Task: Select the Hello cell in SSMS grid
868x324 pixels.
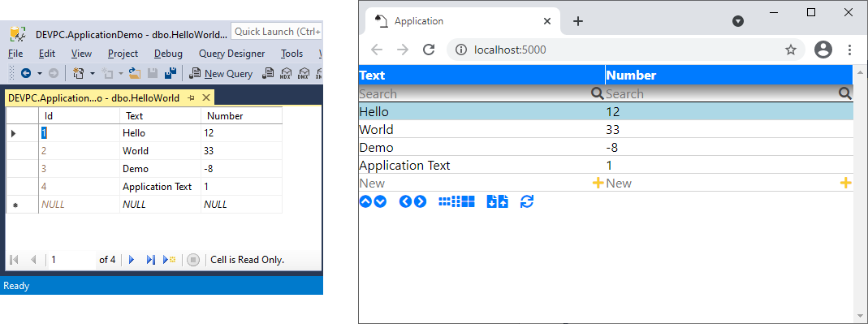Action: pyautogui.click(x=161, y=133)
